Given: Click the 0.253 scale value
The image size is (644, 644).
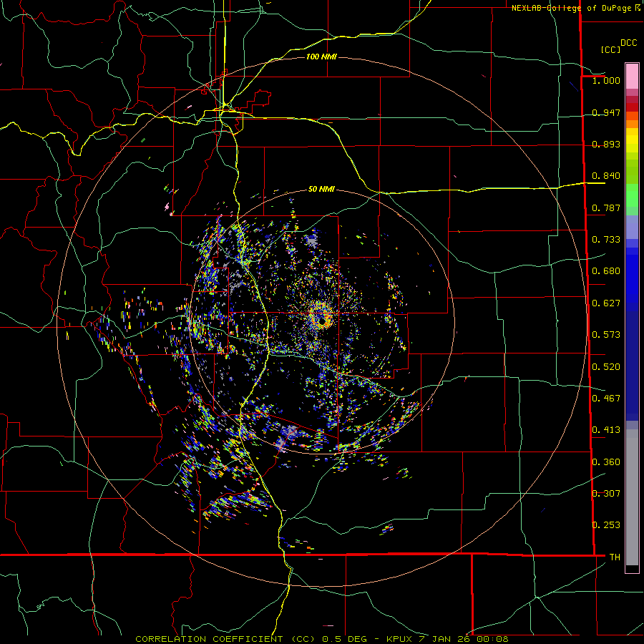Looking at the screenshot, I should click(606, 525).
